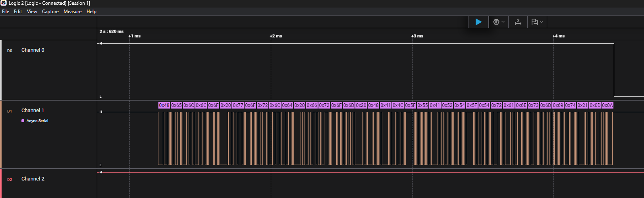Click the +1 ms time marker
The height and width of the screenshot is (198, 644).
(x=135, y=36)
